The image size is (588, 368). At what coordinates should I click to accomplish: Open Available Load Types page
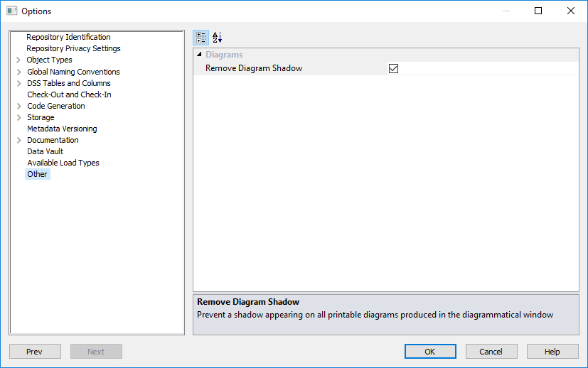63,163
